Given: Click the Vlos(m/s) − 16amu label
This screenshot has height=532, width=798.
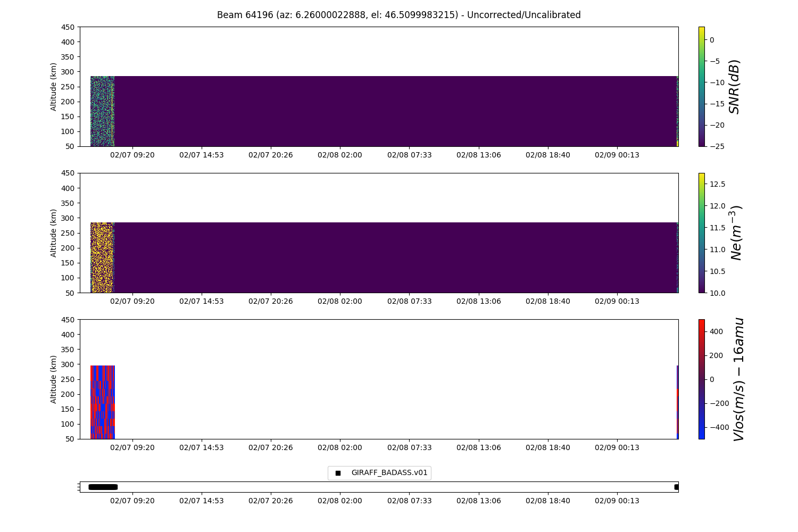Looking at the screenshot, I should (x=738, y=379).
